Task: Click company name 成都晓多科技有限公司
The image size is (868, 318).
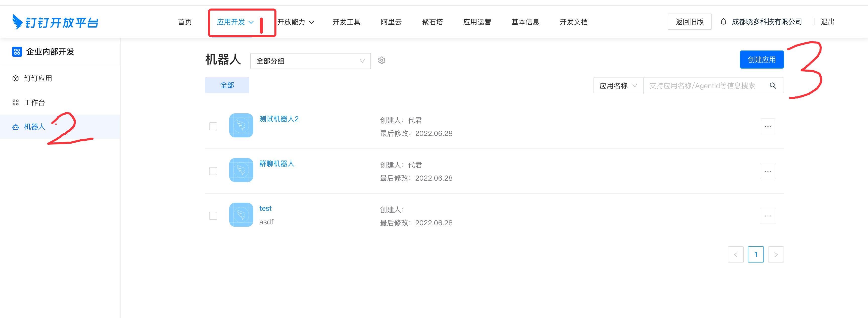Action: (766, 22)
